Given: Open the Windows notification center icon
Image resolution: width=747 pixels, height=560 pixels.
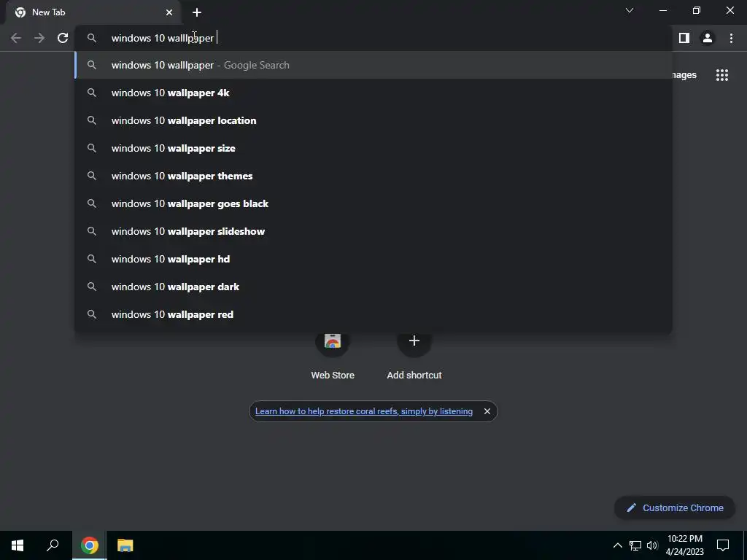Looking at the screenshot, I should coord(723,545).
